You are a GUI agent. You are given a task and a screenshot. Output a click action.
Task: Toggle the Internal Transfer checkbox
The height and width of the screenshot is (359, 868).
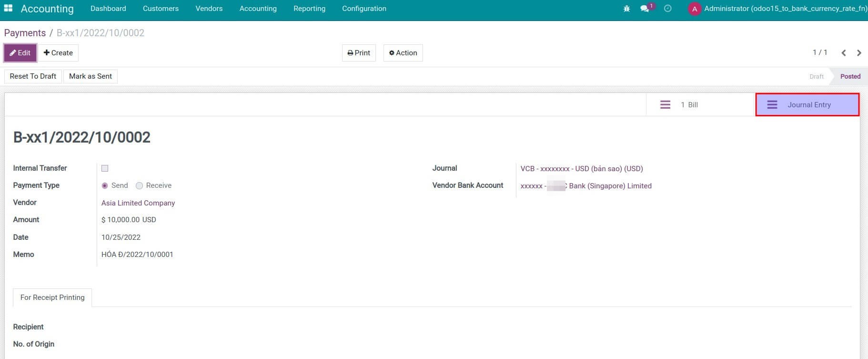(x=105, y=168)
